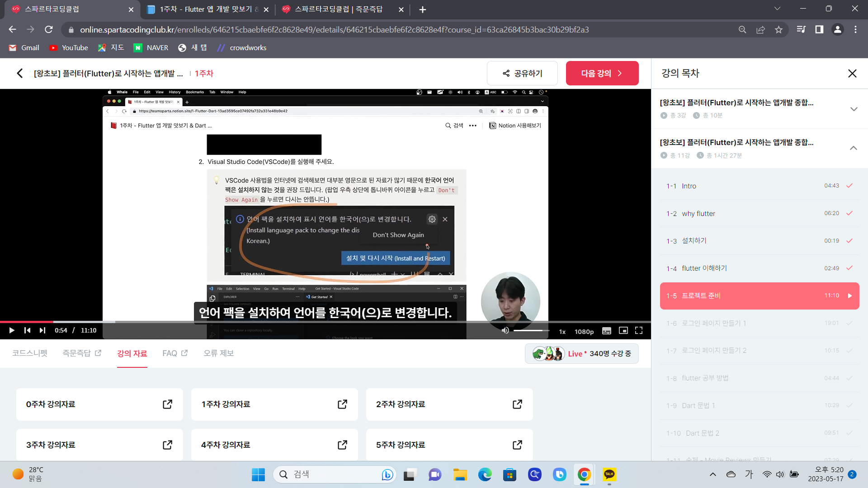Open crowdworks bookmark

[241, 48]
